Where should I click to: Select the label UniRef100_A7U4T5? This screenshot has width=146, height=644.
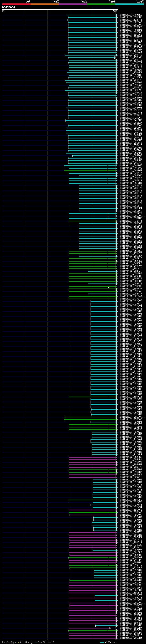click(x=131, y=173)
